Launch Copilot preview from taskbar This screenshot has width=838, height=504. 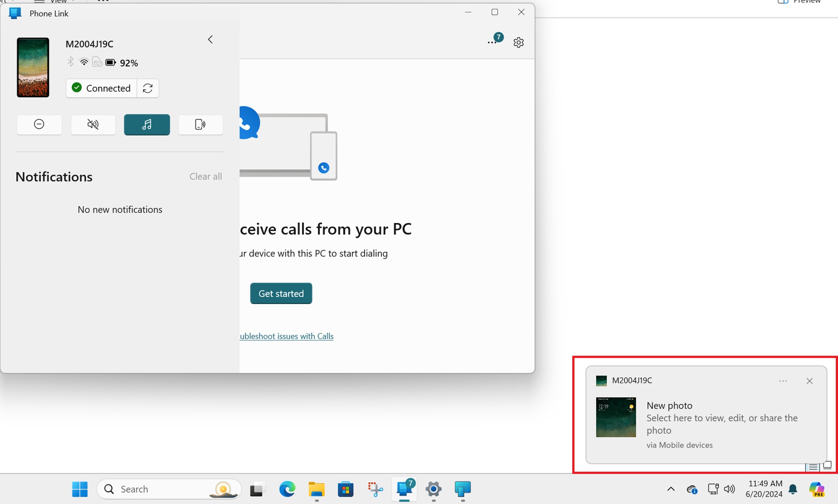click(x=817, y=489)
